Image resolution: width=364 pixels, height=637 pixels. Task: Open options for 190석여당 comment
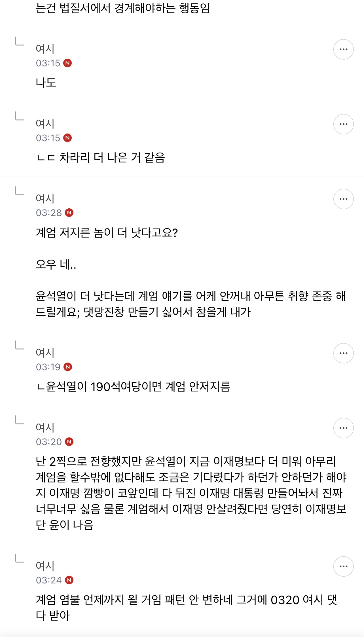point(343,353)
